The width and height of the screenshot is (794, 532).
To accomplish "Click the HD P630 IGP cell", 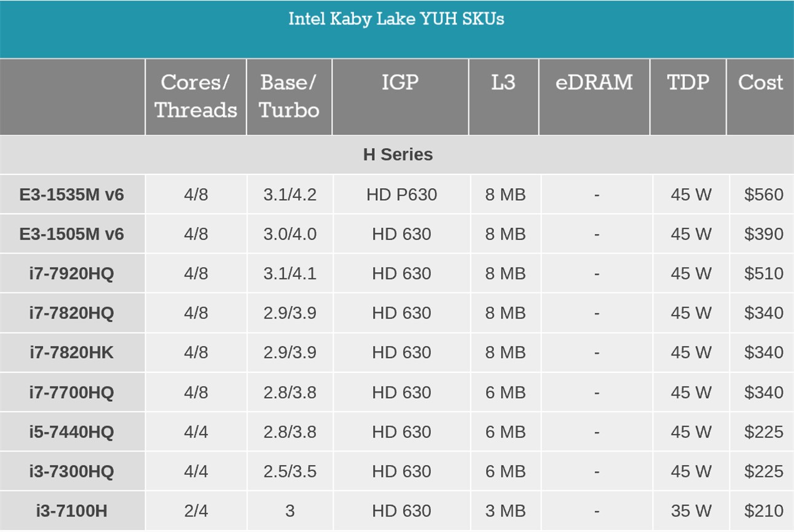I will tap(401, 195).
